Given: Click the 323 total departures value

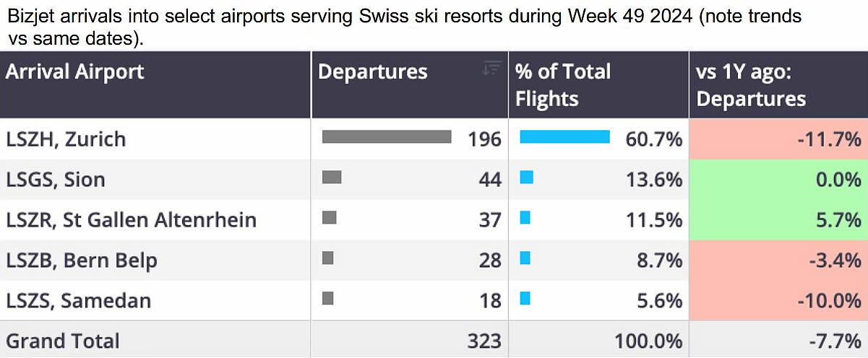Looking at the screenshot, I should [x=484, y=341].
